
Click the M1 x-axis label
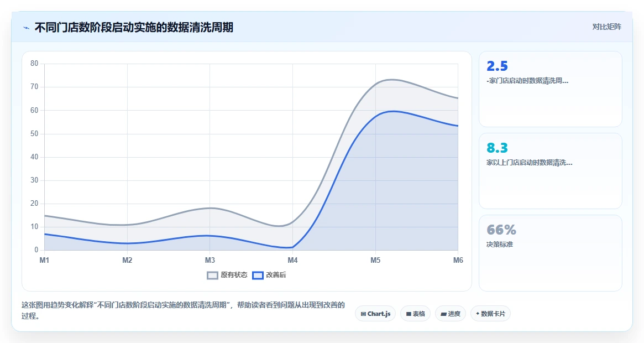(x=44, y=261)
